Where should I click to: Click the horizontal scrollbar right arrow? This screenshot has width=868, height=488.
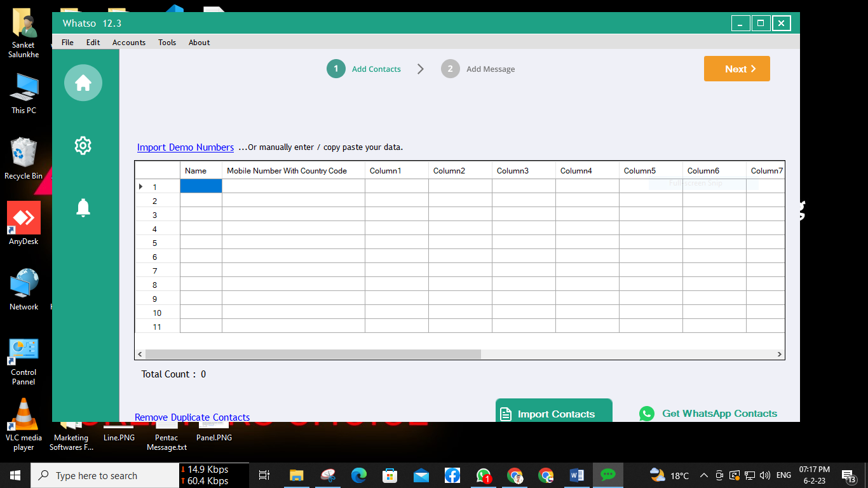[780, 355]
